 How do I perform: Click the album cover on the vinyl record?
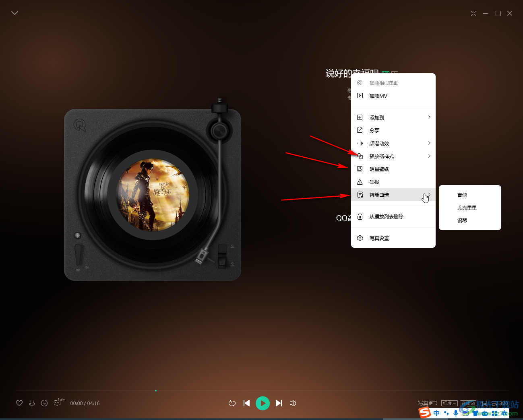153,195
